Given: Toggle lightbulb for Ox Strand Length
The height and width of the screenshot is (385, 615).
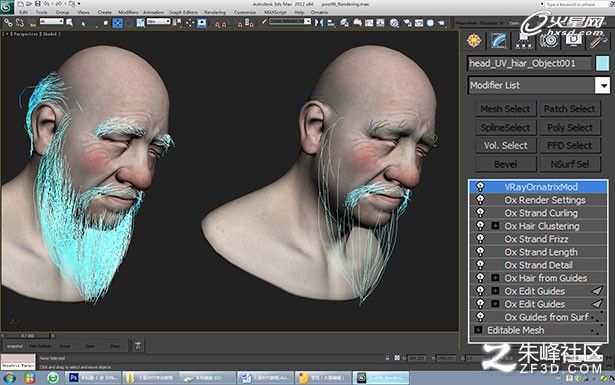Looking at the screenshot, I should 480,251.
